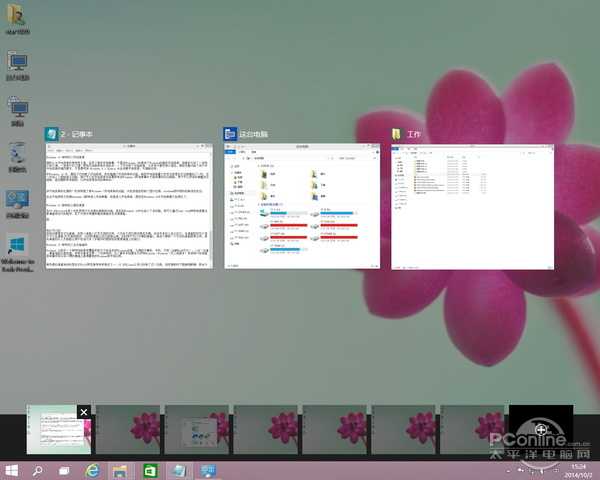Open File Explorer from the taskbar
The height and width of the screenshot is (480, 600).
tap(120, 470)
